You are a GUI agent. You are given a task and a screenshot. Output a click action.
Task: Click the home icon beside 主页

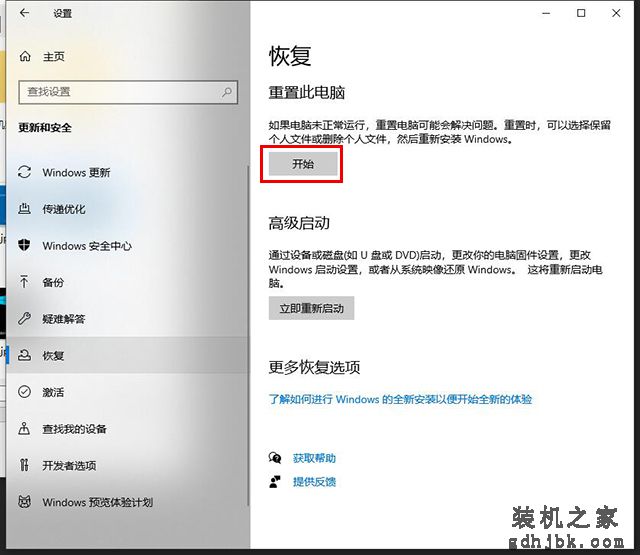(x=25, y=56)
